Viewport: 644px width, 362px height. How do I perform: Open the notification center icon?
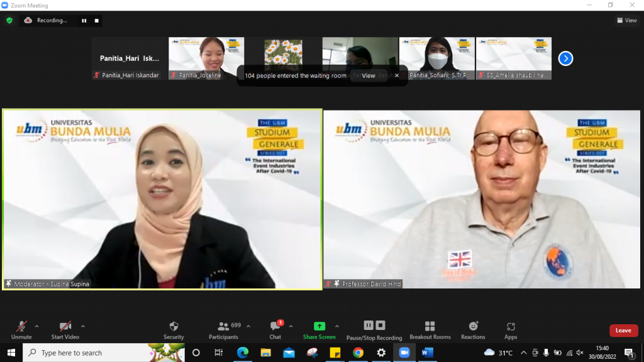point(629,353)
